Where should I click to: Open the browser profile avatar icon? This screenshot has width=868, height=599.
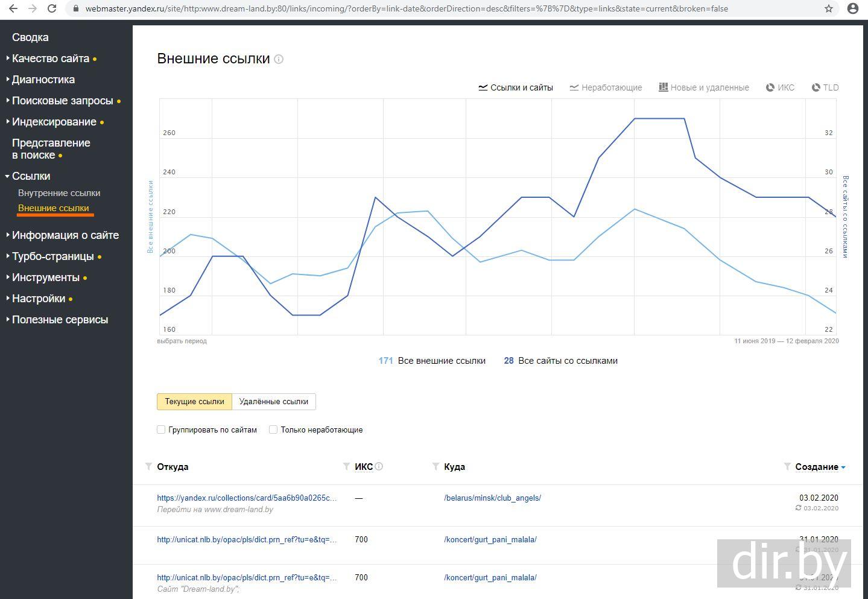point(852,8)
